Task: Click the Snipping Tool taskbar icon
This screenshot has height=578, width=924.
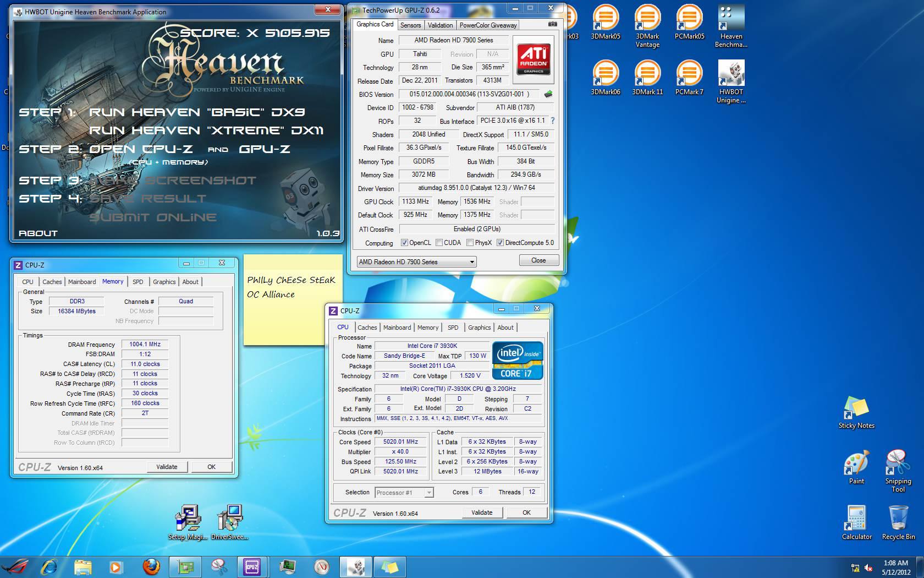Action: (x=219, y=567)
